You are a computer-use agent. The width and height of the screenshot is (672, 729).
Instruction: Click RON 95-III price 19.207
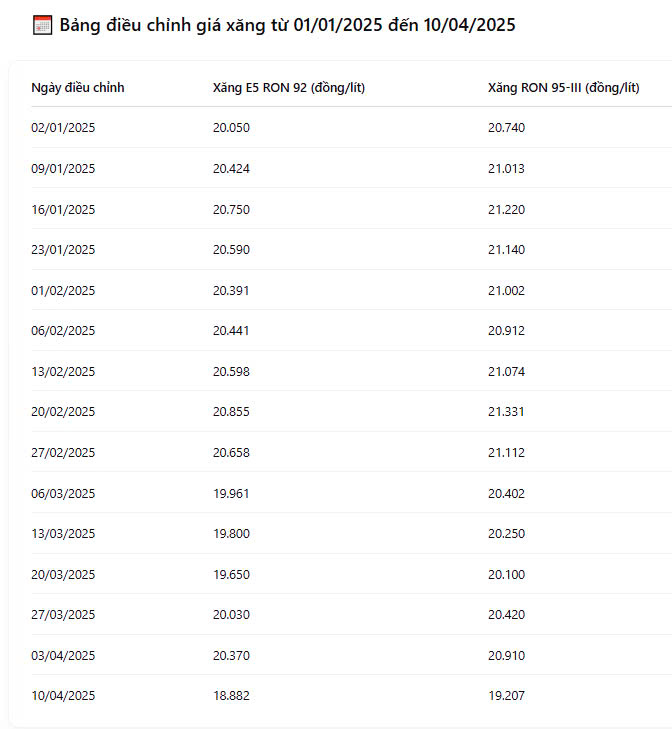(506, 696)
